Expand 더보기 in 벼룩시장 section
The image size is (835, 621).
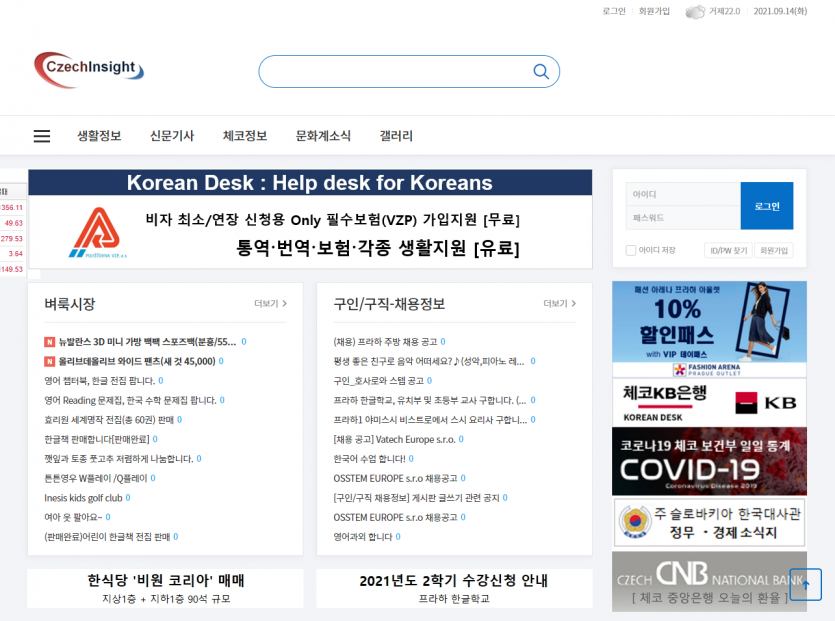(270, 304)
